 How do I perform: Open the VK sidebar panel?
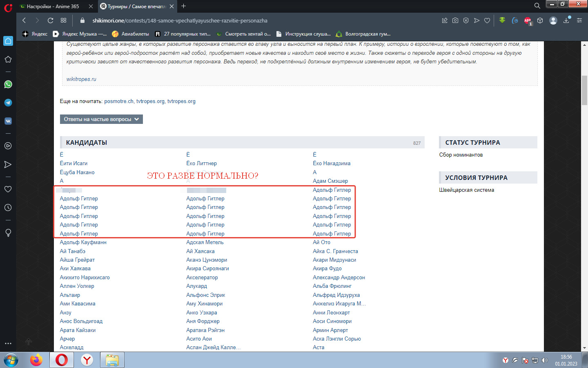(x=8, y=121)
